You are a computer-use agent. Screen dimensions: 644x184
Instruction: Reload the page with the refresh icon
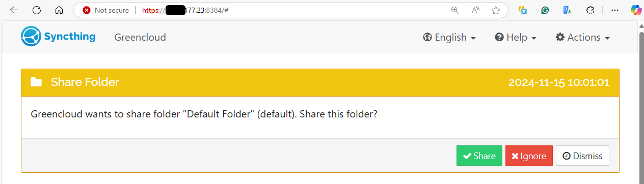click(37, 10)
